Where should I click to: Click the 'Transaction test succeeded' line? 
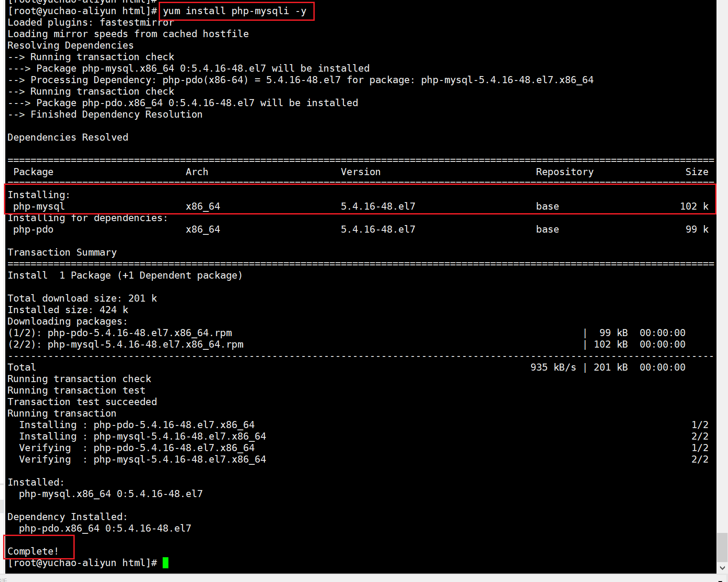click(x=82, y=402)
